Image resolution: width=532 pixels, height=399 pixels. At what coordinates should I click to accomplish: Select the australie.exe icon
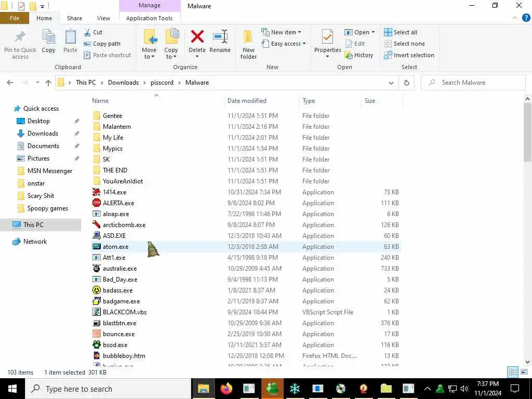click(96, 269)
